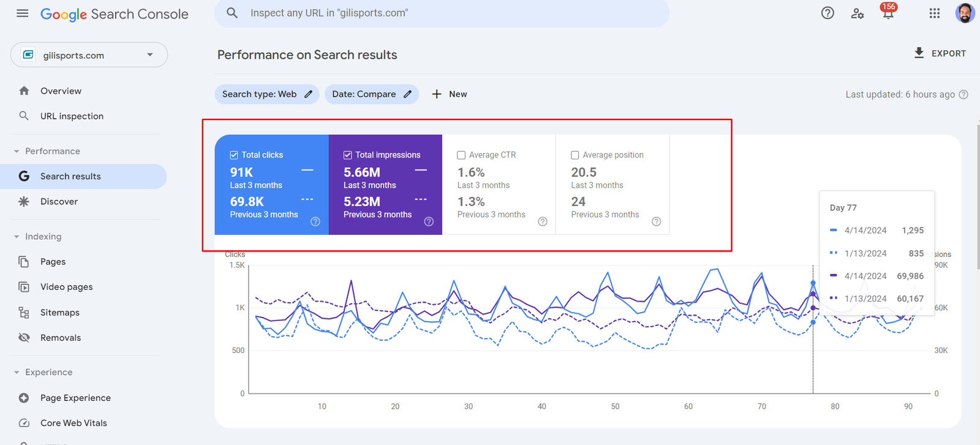
Task: Go to Core Web Vitals report
Action: pyautogui.click(x=73, y=423)
